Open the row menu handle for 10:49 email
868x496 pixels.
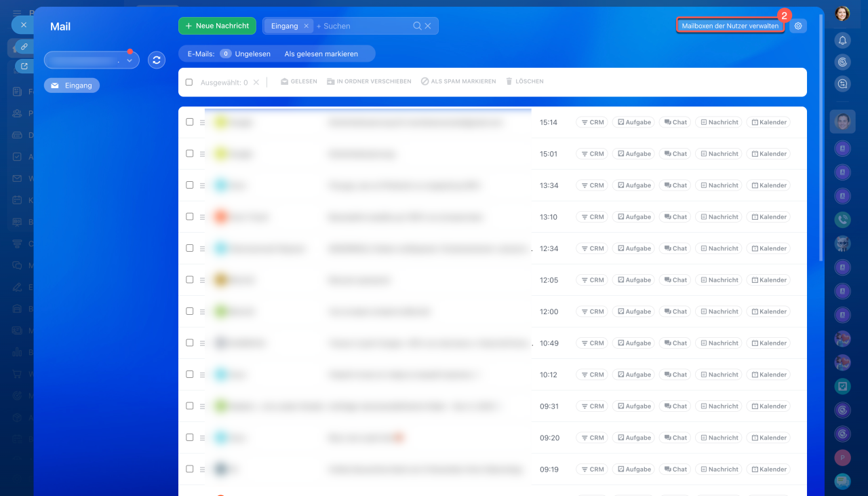tap(202, 343)
